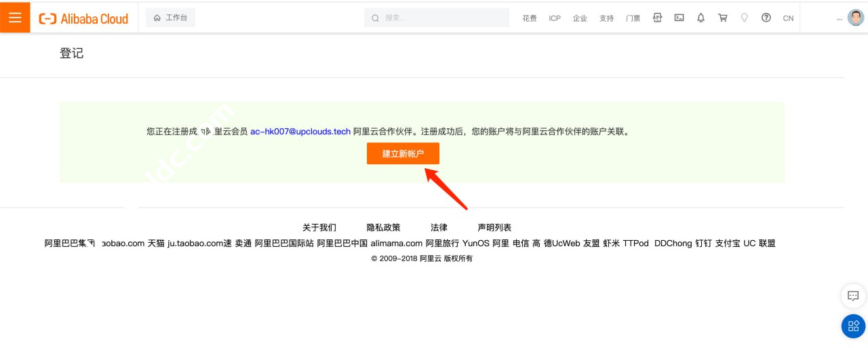Go to 工作台 console home
This screenshot has height=348, width=868.
[170, 18]
